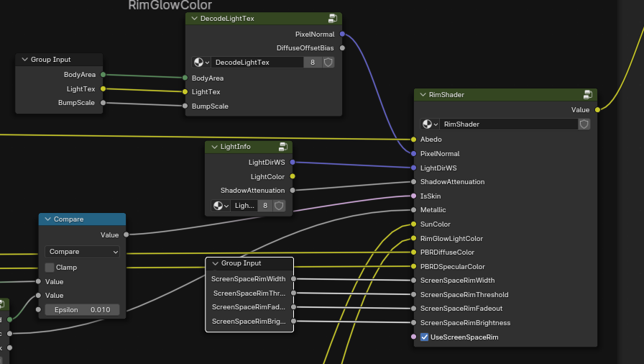Open the DecodeLightTex node group edit icon
Viewport: 644px width, 364px height.
(x=333, y=19)
